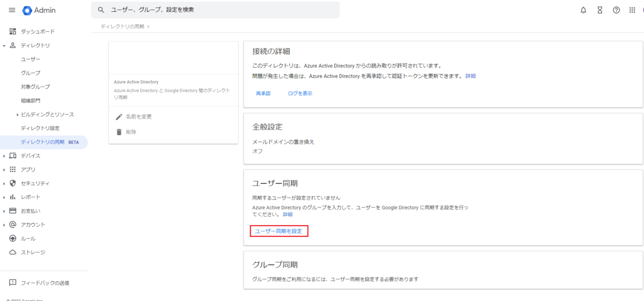Viewport: 644px width, 301px height.
Task: Click the デバイス devices icon
Action: (13, 156)
